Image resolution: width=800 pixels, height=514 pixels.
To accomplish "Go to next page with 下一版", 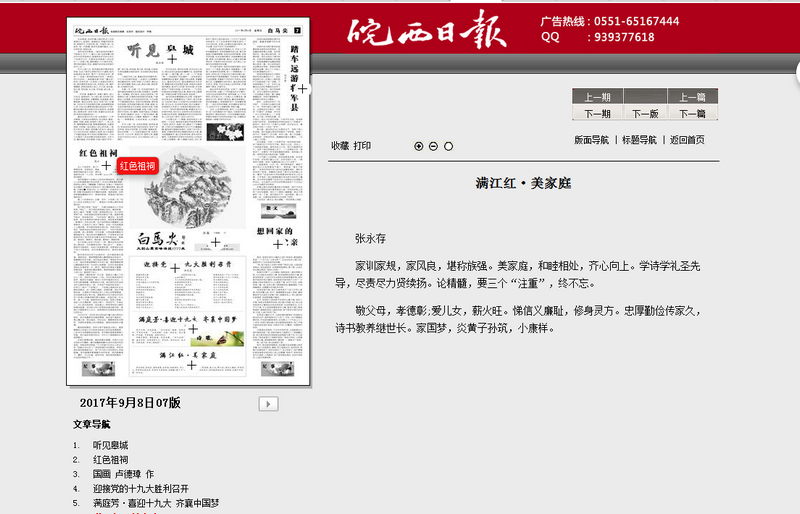I will pyautogui.click(x=645, y=113).
